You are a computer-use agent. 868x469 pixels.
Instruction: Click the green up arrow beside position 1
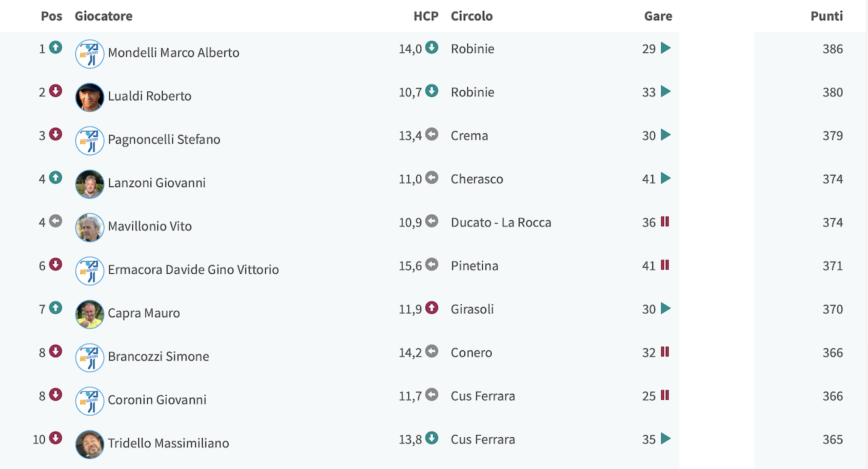56,47
